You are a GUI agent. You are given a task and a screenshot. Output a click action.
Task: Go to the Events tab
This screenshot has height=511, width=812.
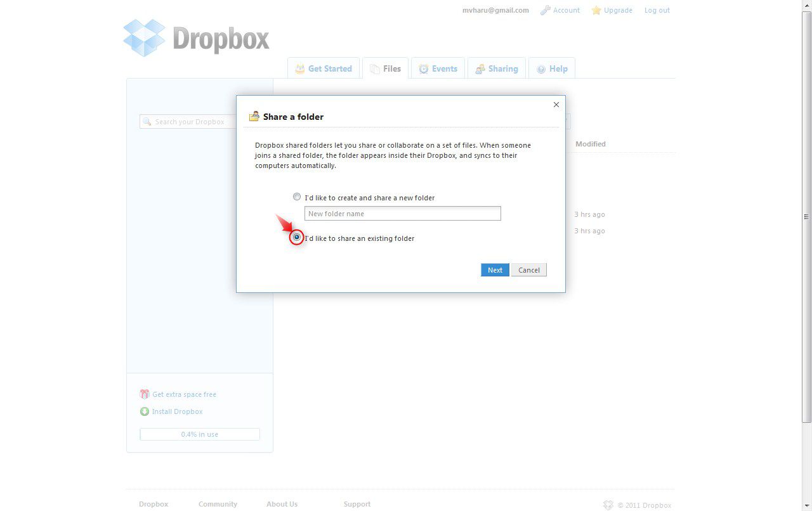pyautogui.click(x=438, y=68)
